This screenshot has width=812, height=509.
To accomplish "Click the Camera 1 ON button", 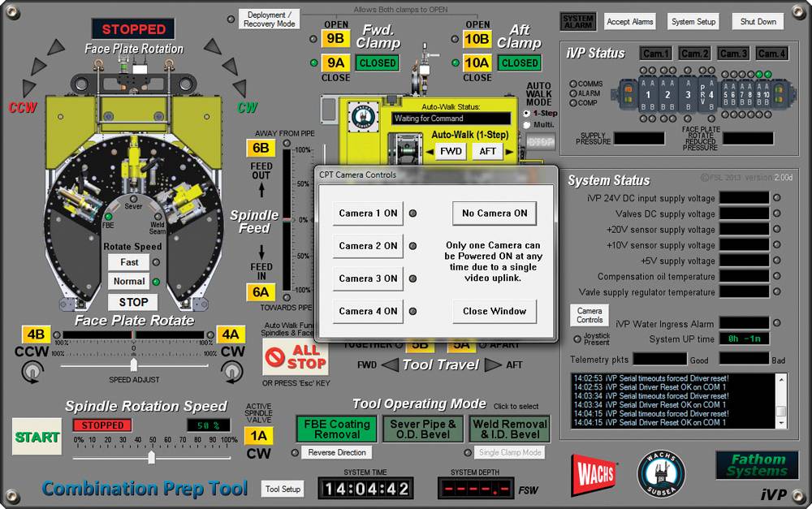I will (368, 214).
